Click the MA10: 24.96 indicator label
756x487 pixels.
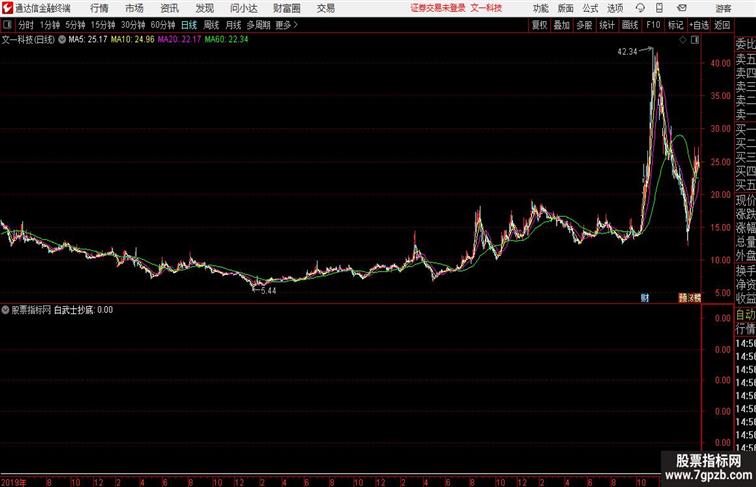(x=133, y=40)
